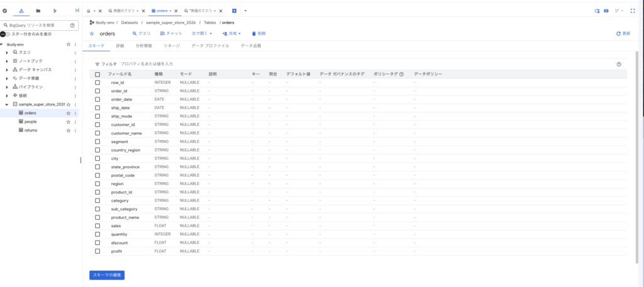Select the people table in the tree
This screenshot has height=287, width=644.
[x=30, y=122]
